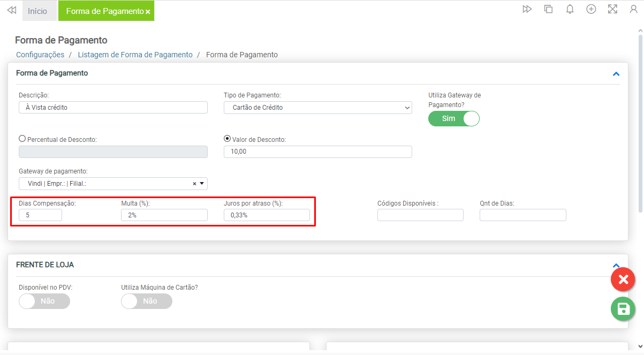Screen dimensions: 644x355
Task: Open notifications bell icon
Action: coord(570,9)
